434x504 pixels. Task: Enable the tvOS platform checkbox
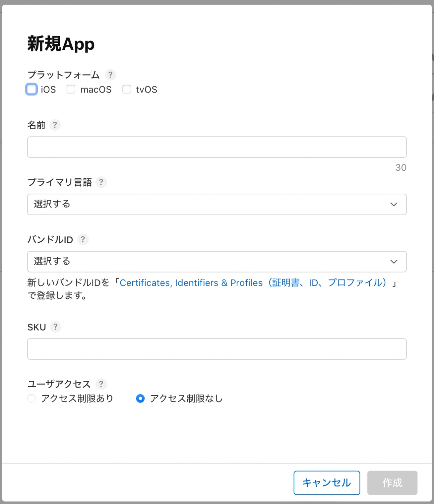[127, 89]
